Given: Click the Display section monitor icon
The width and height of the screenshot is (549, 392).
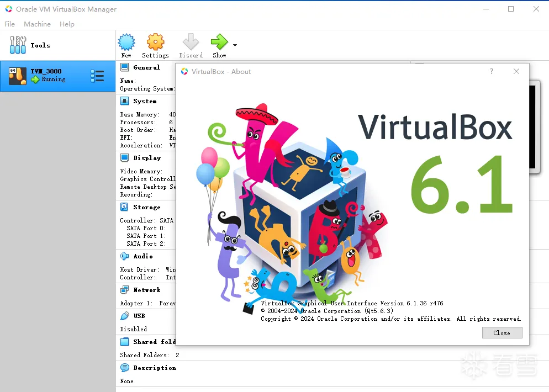Looking at the screenshot, I should coord(124,158).
